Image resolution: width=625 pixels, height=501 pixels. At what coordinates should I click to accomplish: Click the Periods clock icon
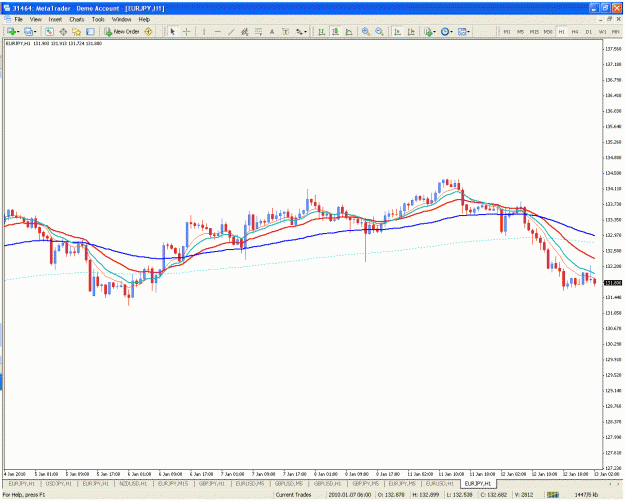(445, 31)
